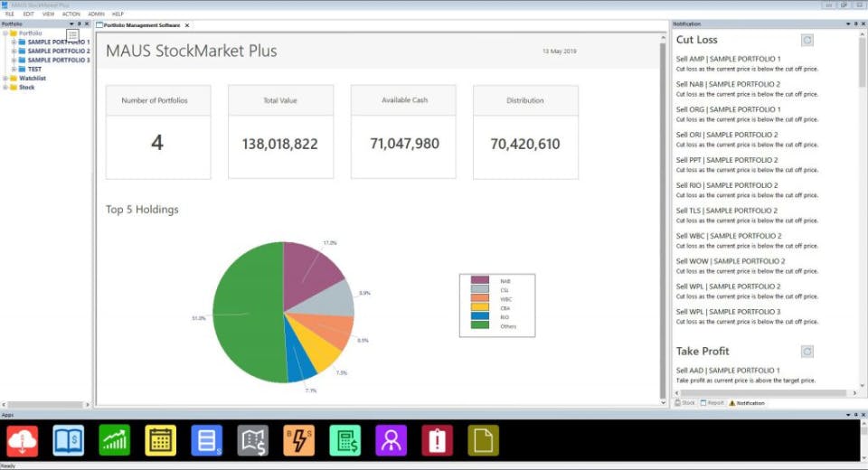Switch to the Report bottom tab
This screenshot has height=470, width=868.
coord(712,403)
